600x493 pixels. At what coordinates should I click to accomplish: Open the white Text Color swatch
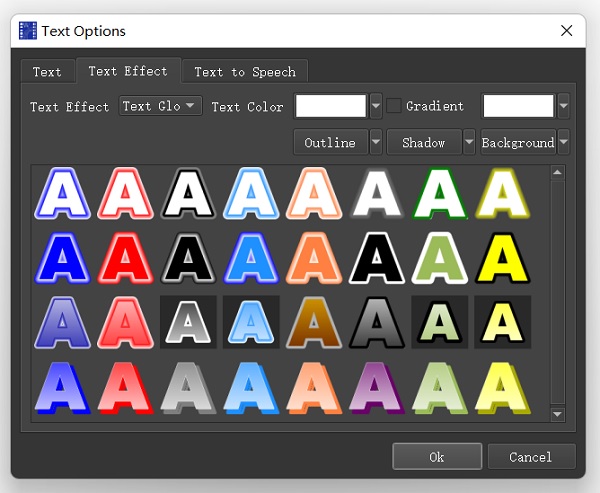coord(331,106)
